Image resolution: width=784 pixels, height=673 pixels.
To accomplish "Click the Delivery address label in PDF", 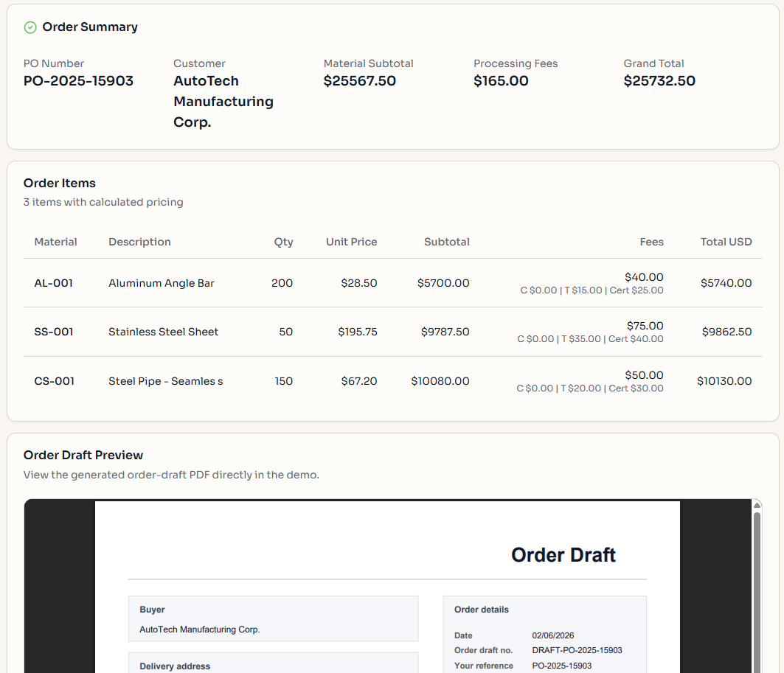I will [x=175, y=666].
